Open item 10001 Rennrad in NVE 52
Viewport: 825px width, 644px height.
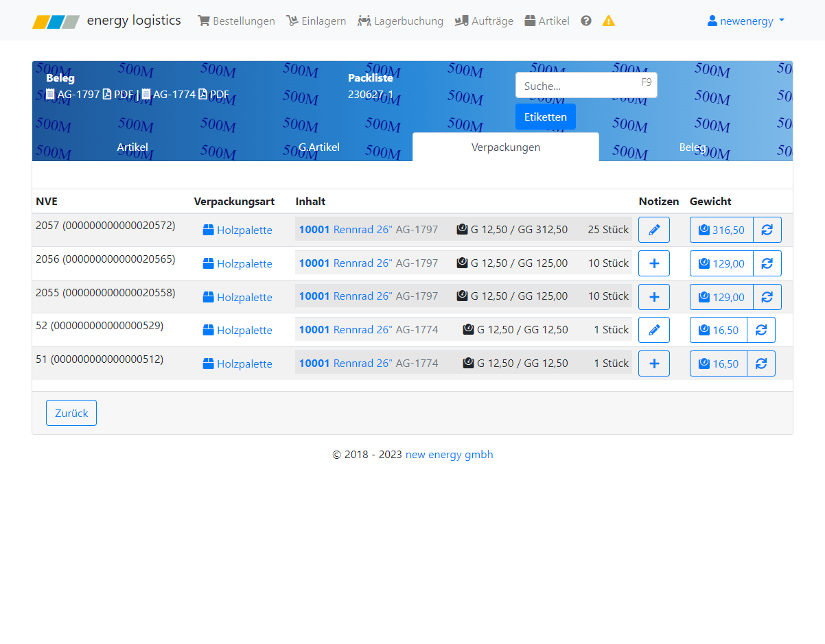pos(345,329)
